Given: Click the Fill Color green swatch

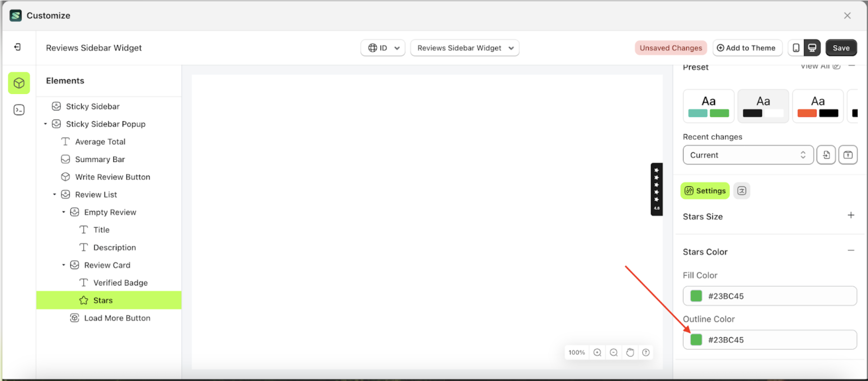Looking at the screenshot, I should pos(696,296).
